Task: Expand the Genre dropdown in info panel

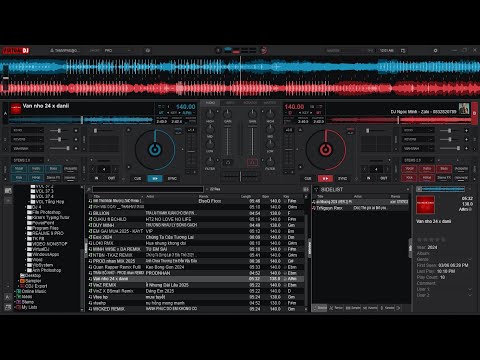Action: [470, 259]
